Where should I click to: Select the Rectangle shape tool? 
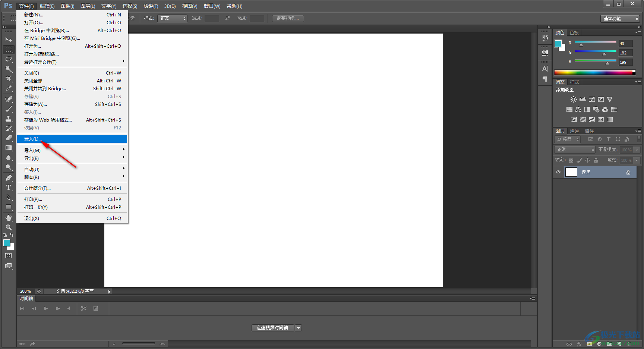click(x=9, y=207)
